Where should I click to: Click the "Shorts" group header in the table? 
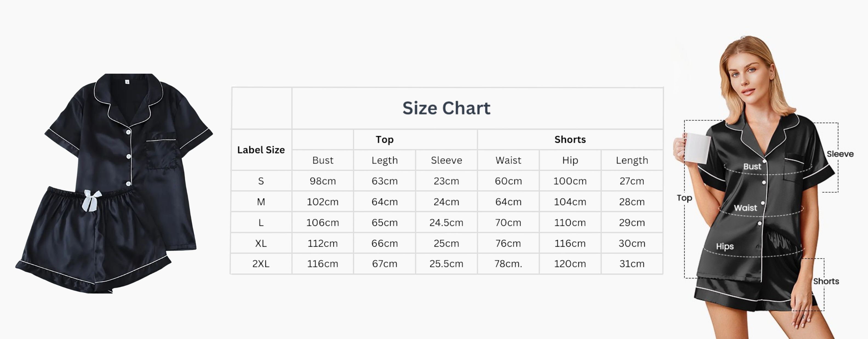pos(570,139)
